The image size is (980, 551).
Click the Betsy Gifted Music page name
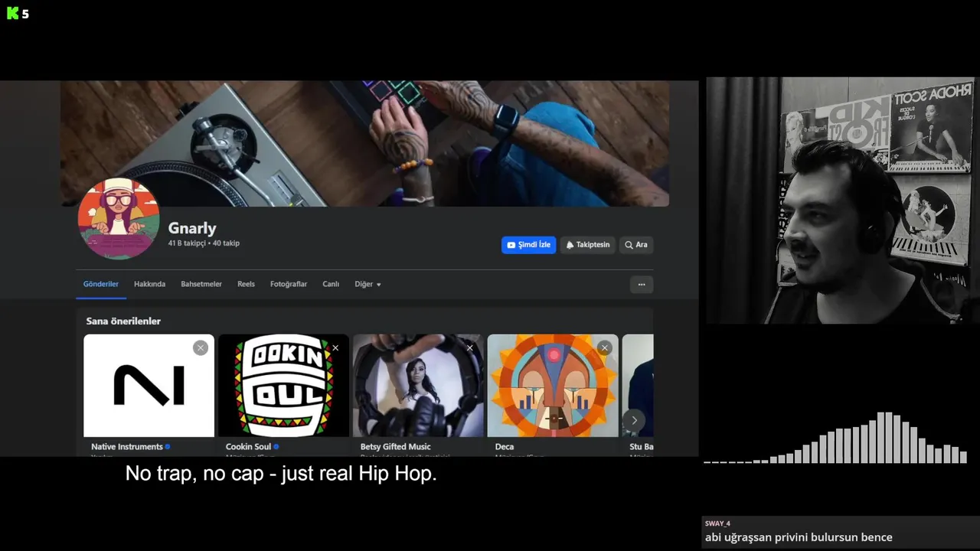[x=396, y=447]
